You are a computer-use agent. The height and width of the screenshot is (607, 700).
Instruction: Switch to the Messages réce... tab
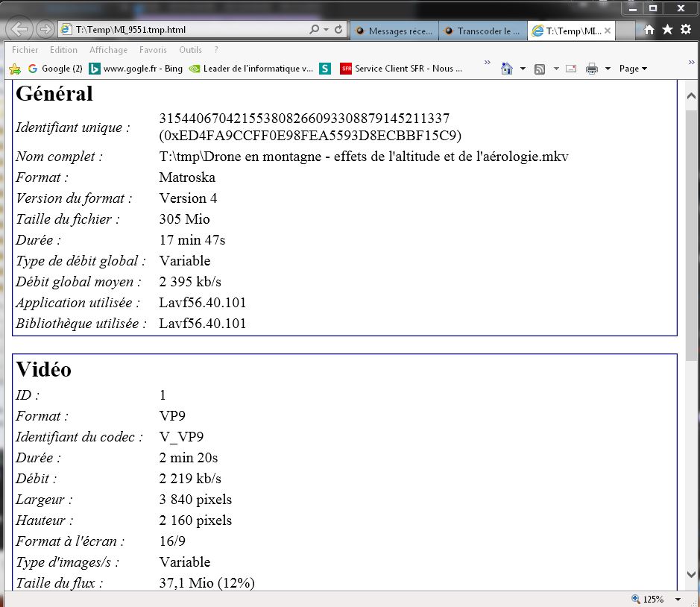point(394,31)
